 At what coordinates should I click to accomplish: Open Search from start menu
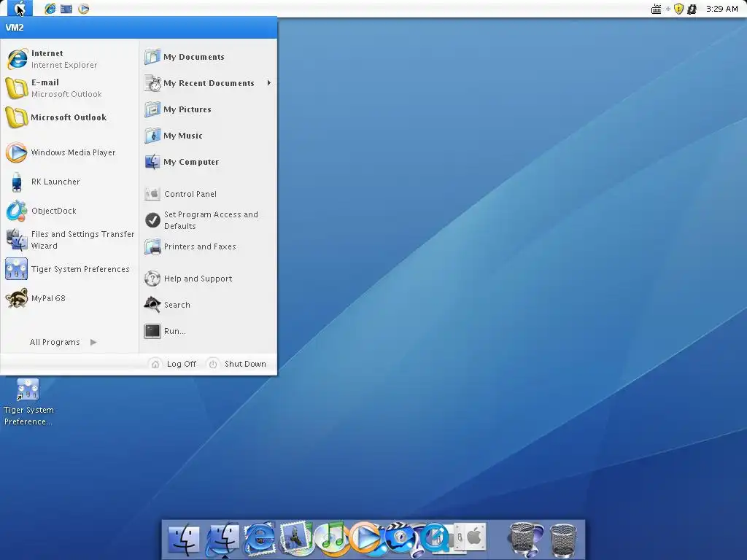tap(208, 305)
